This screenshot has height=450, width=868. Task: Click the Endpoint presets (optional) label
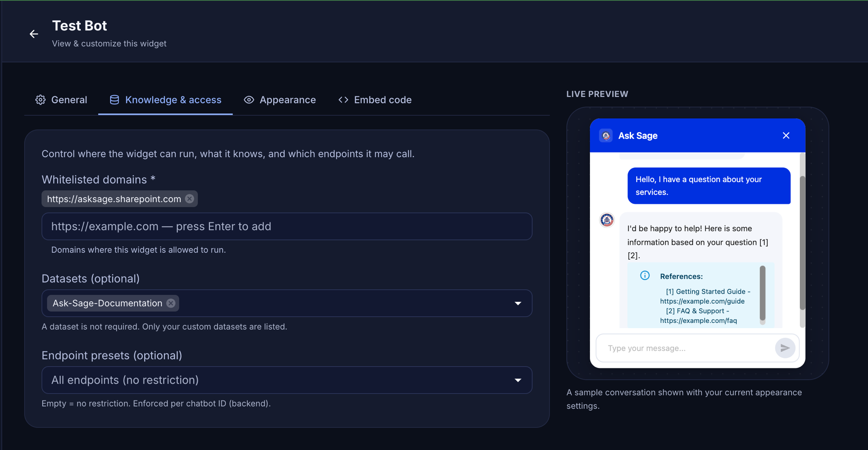tap(112, 355)
